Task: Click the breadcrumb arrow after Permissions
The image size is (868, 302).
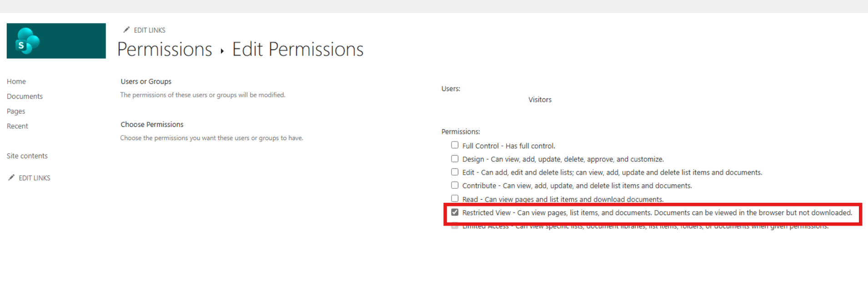Action: [222, 51]
